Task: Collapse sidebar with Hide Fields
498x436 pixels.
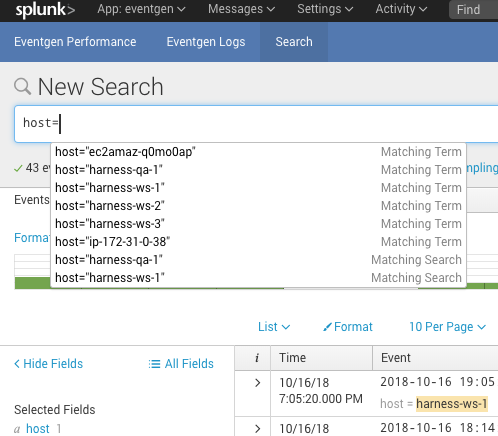Action: [x=48, y=364]
